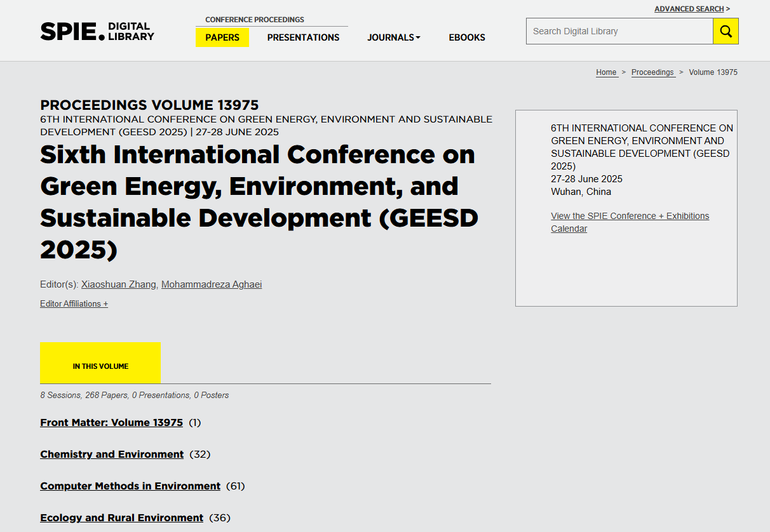Click the yellow search magnifier button
The width and height of the screenshot is (770, 532).
726,31
